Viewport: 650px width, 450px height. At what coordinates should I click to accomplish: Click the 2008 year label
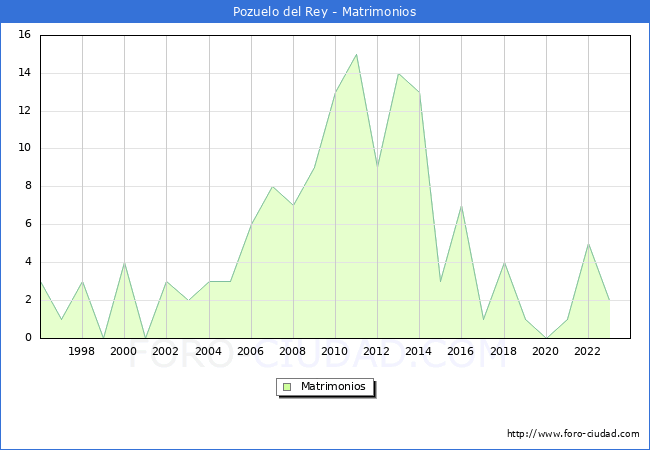point(292,352)
